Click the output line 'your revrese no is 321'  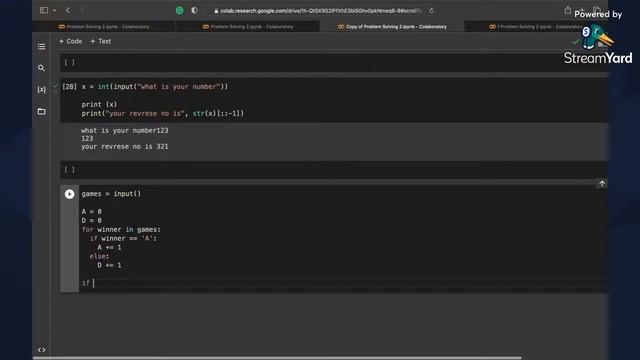(x=124, y=147)
